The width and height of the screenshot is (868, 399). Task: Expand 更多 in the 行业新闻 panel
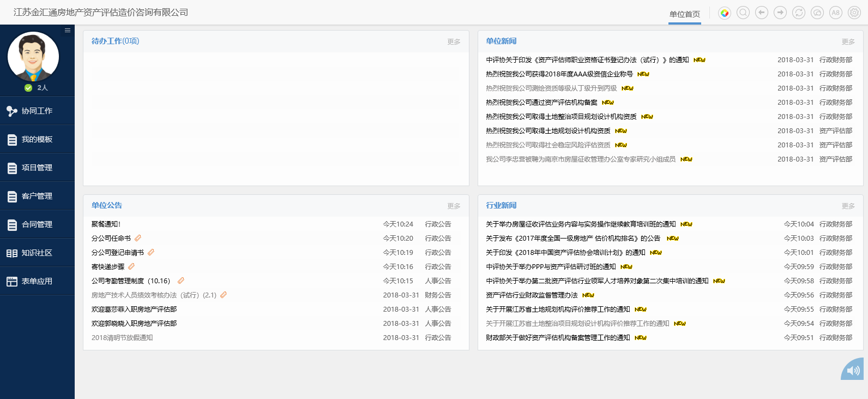848,206
